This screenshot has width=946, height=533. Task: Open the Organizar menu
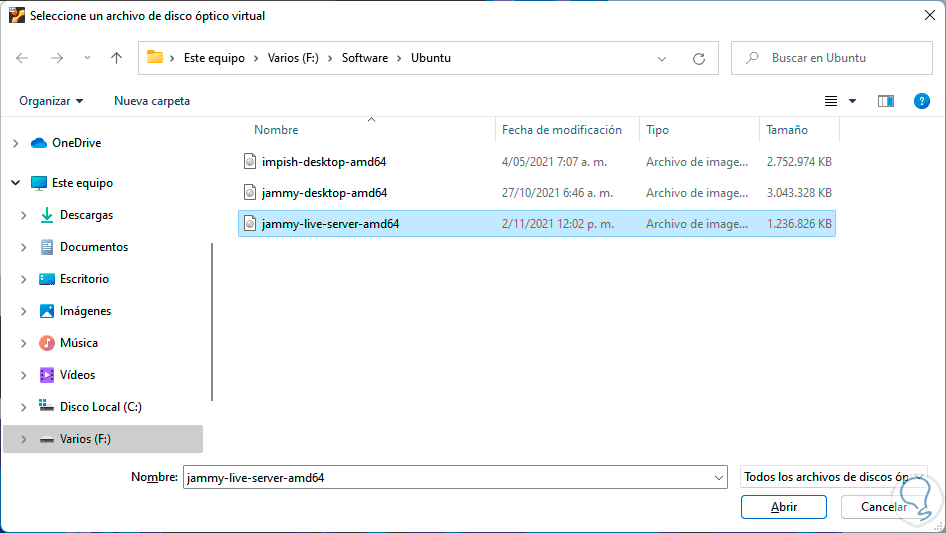coord(51,101)
